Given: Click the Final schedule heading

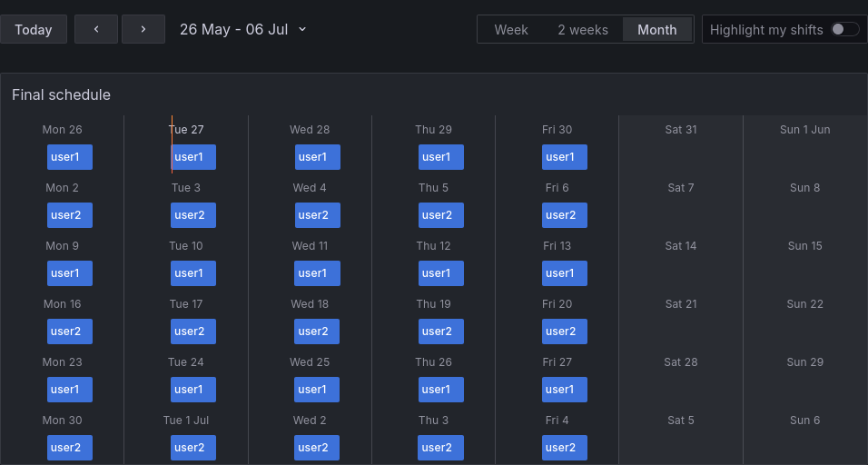Looking at the screenshot, I should coord(61,94).
